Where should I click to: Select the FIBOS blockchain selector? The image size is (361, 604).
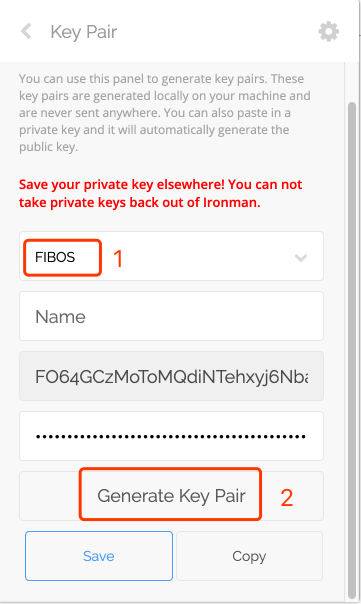(171, 256)
